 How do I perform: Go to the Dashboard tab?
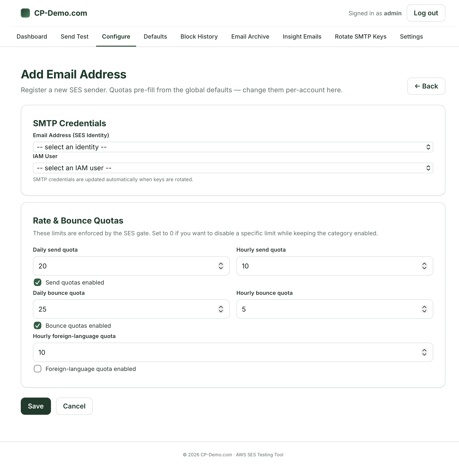(x=32, y=36)
